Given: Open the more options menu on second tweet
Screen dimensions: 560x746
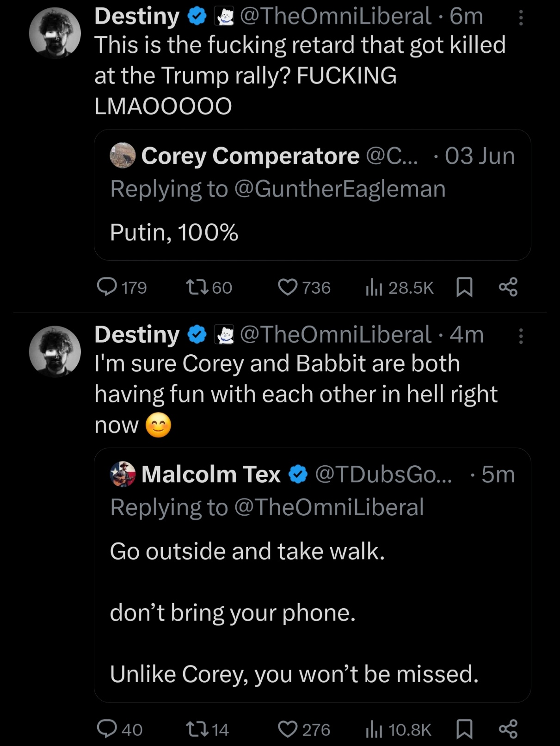Looking at the screenshot, I should click(521, 336).
